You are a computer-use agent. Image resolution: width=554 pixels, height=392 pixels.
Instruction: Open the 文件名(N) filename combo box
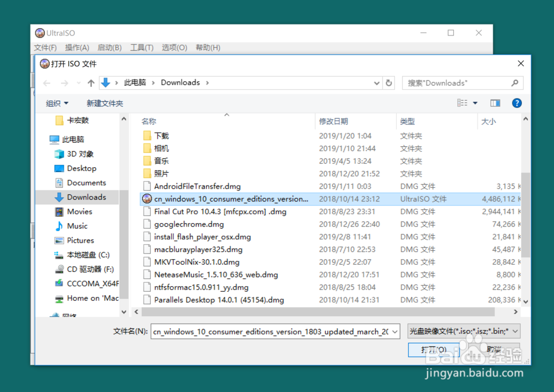(x=275, y=332)
